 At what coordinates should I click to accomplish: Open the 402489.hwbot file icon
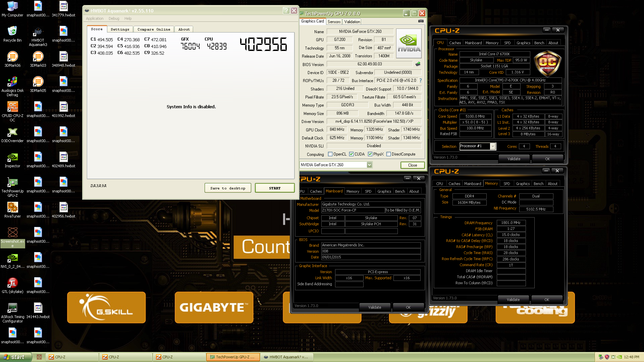point(63,160)
